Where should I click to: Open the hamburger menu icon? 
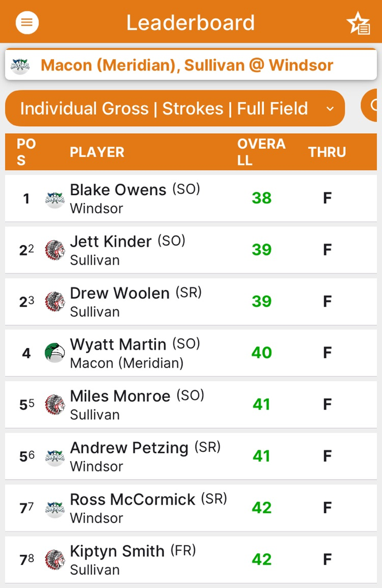(27, 22)
